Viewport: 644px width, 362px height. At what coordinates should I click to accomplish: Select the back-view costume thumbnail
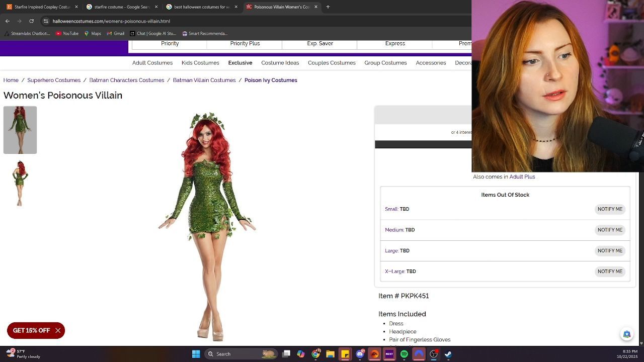pyautogui.click(x=20, y=183)
